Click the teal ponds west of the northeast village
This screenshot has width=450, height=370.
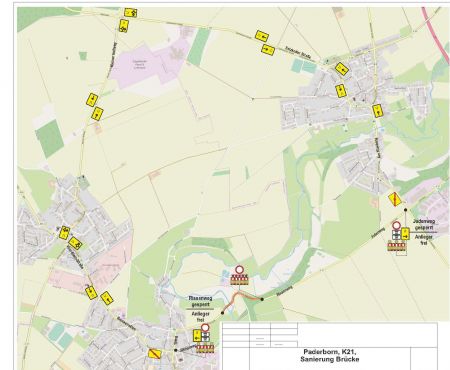click(x=304, y=66)
